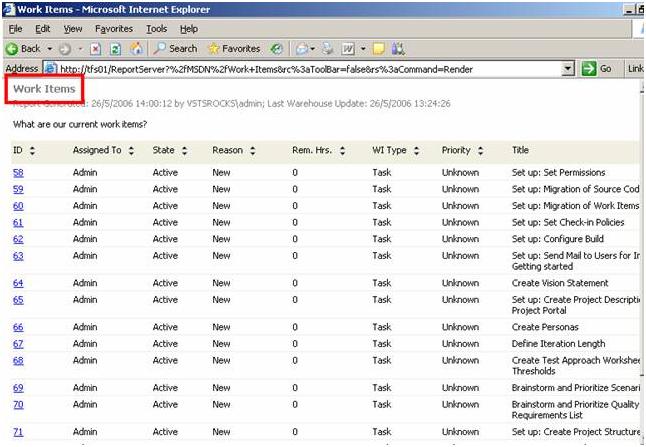Screen dimensions: 646x447
Task: Open the Back button history dropdown arrow
Action: [49, 48]
